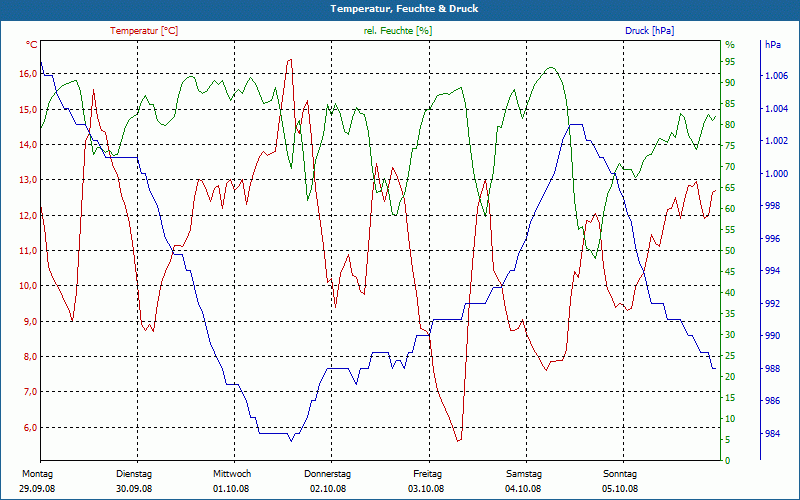Click the chart title 'Temperatur, Feuchte & Druck'
800x500 pixels.
pyautogui.click(x=404, y=9)
